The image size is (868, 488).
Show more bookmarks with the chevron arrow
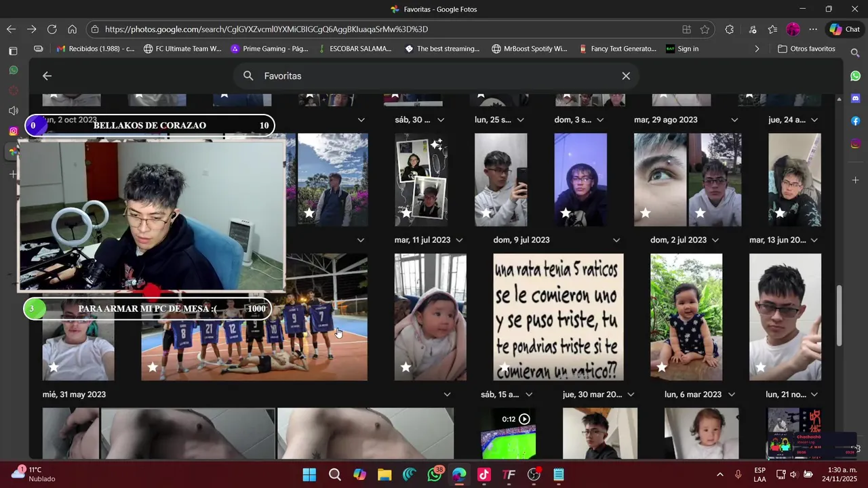[757, 49]
